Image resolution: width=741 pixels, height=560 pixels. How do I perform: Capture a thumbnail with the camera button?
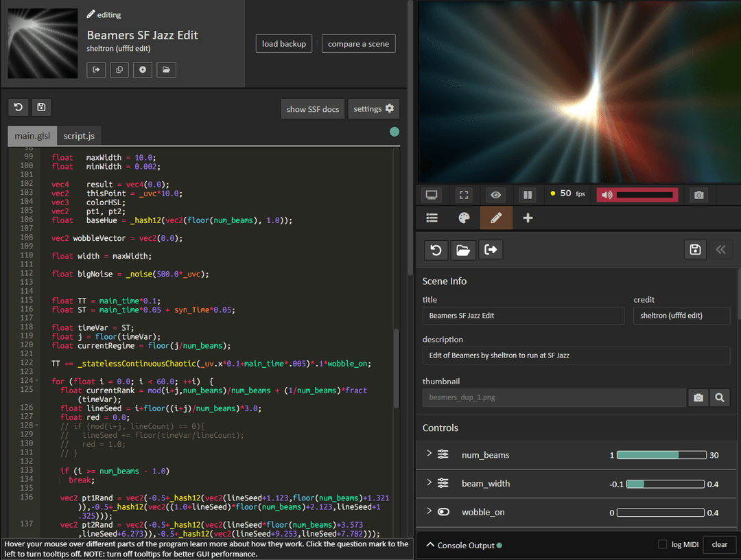pyautogui.click(x=698, y=398)
